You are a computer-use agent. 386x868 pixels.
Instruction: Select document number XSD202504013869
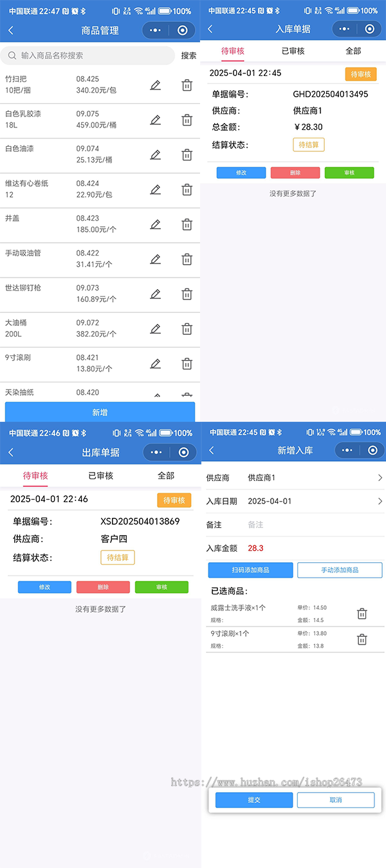pyautogui.click(x=140, y=522)
